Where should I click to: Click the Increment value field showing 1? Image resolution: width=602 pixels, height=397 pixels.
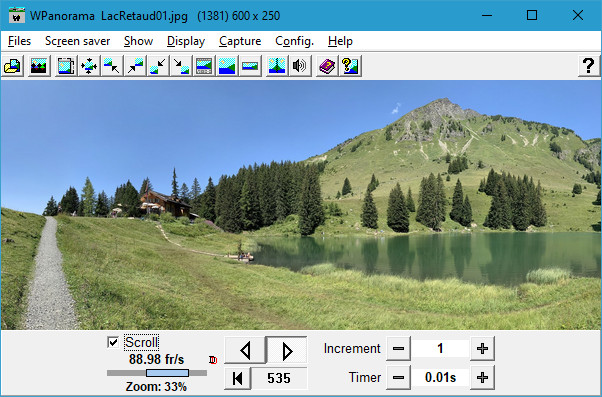pos(440,349)
